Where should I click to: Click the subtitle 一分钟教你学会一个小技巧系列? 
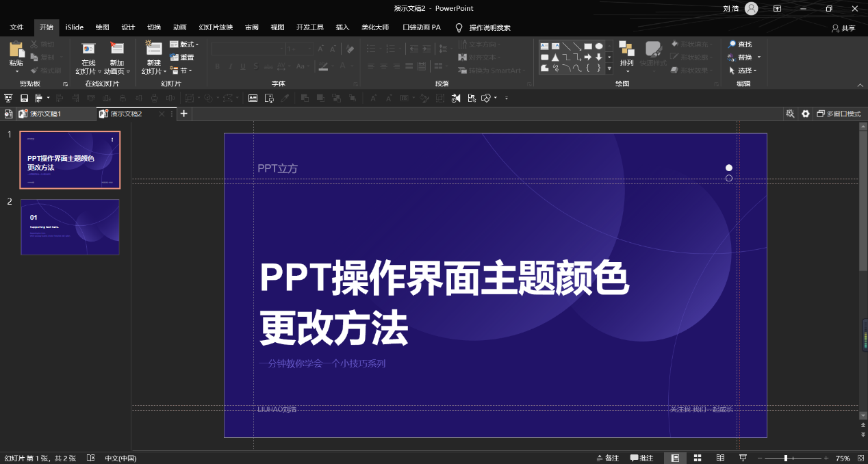pyautogui.click(x=322, y=363)
